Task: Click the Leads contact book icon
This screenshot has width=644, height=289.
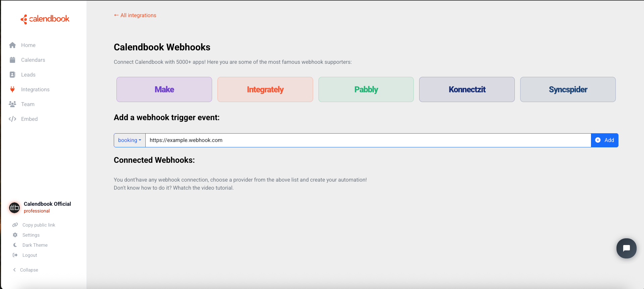Action: (x=12, y=75)
